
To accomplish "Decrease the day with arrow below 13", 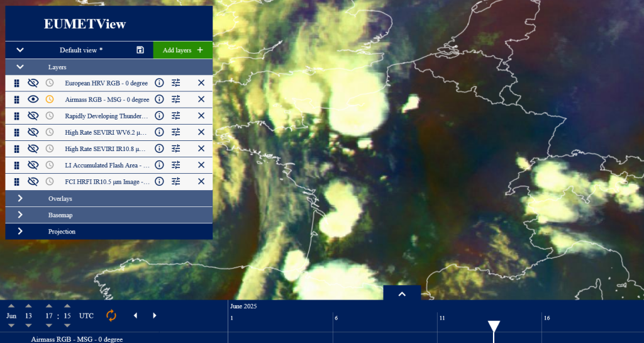I will (x=28, y=326).
